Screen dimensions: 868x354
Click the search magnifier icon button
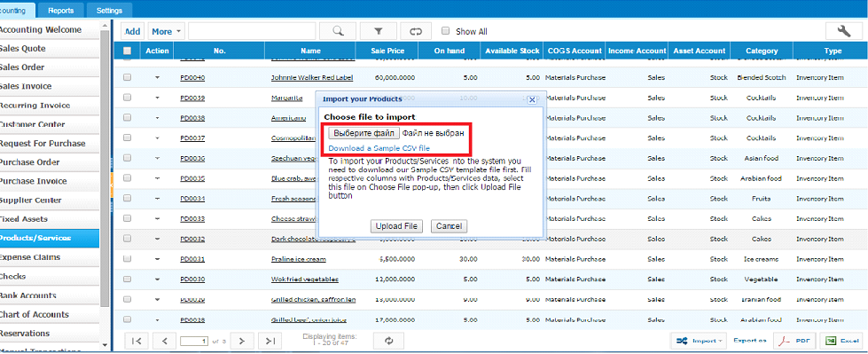coord(338,32)
